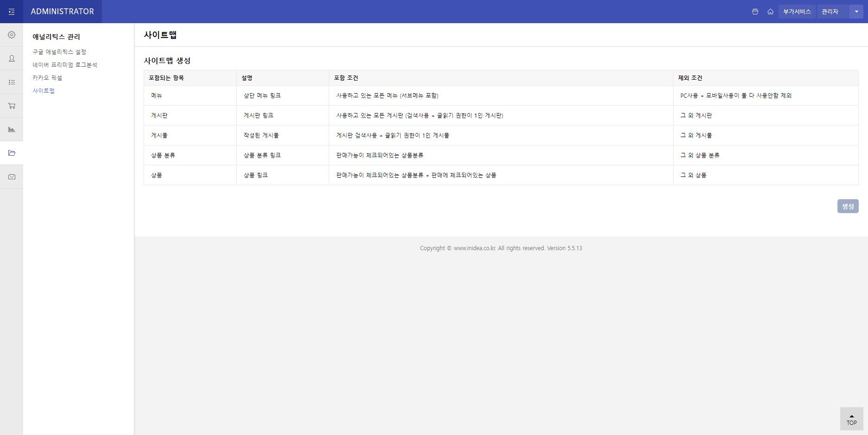Click the 판매가능이 체크되어있는 상품분류 cell

pyautogui.click(x=501, y=155)
